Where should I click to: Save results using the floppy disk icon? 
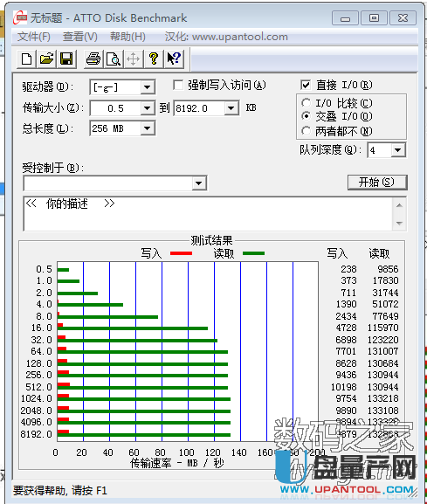click(66, 59)
